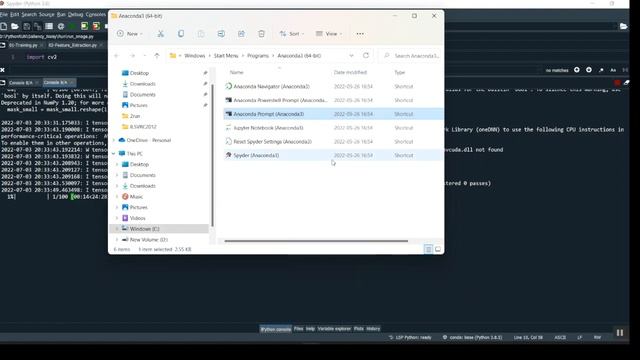Click LSP Python: ready status entry
This screenshot has width=640, height=360.
pos(410,338)
